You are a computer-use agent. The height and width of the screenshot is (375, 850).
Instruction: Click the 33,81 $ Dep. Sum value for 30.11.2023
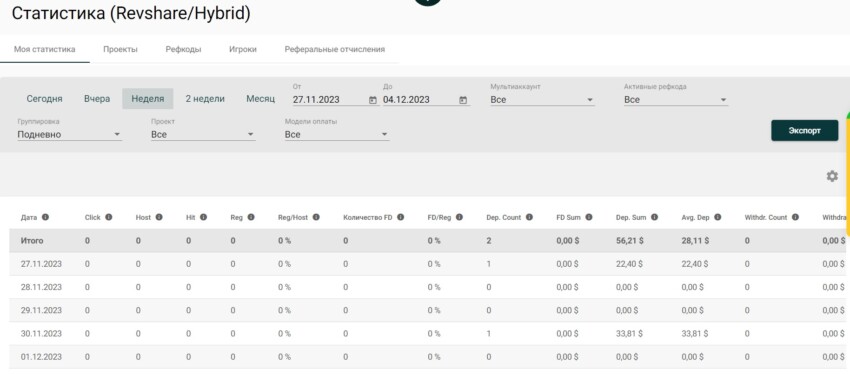629,334
